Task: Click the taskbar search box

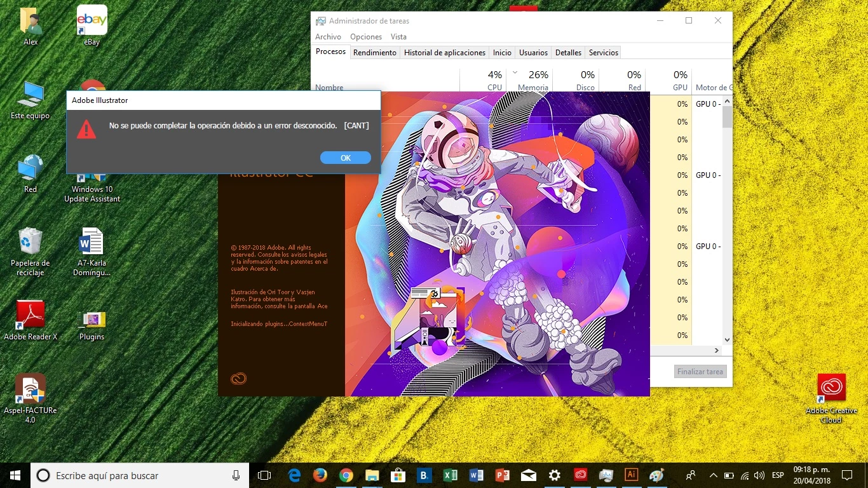Action: [x=140, y=475]
